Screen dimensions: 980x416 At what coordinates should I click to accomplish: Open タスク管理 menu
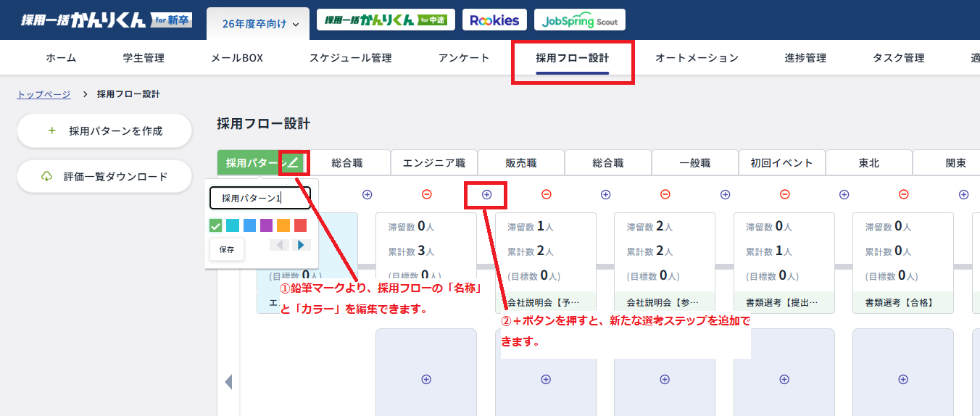[x=899, y=58]
